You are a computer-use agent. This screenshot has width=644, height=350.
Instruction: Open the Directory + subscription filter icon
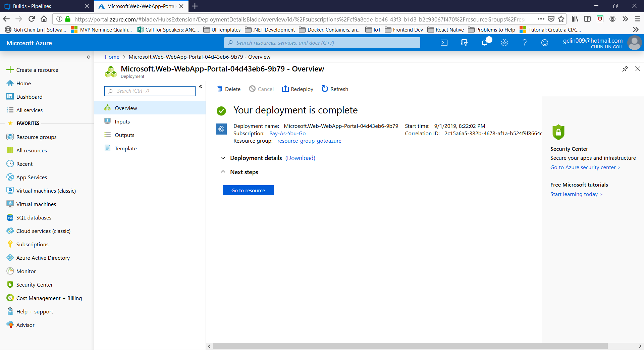[464, 43]
